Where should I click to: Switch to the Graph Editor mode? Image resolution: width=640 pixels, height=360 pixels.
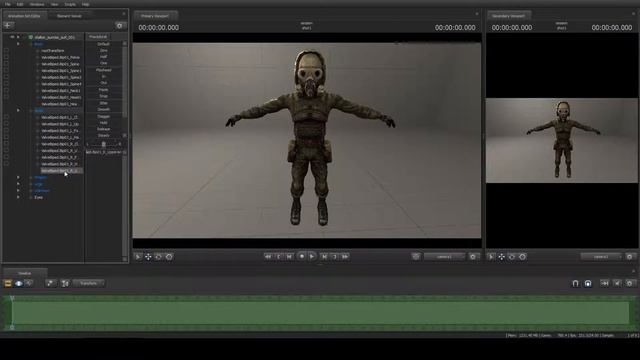[x=29, y=283]
